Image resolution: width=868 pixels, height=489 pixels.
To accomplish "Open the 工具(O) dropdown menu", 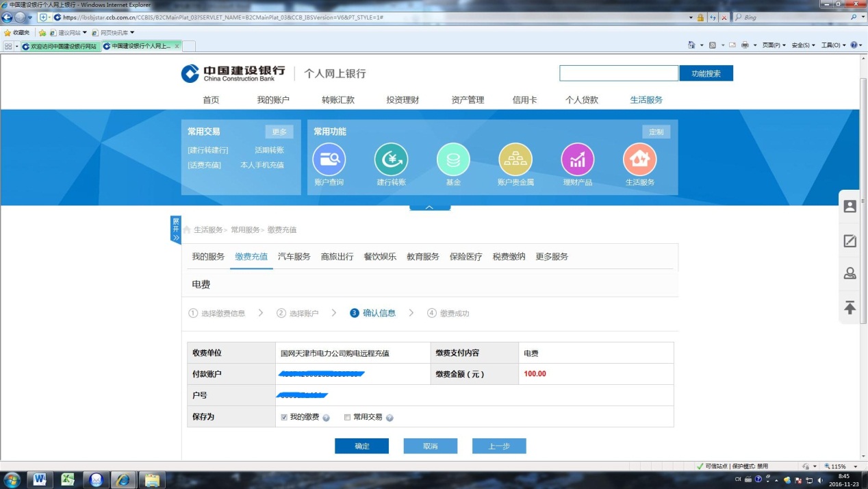I will (833, 45).
